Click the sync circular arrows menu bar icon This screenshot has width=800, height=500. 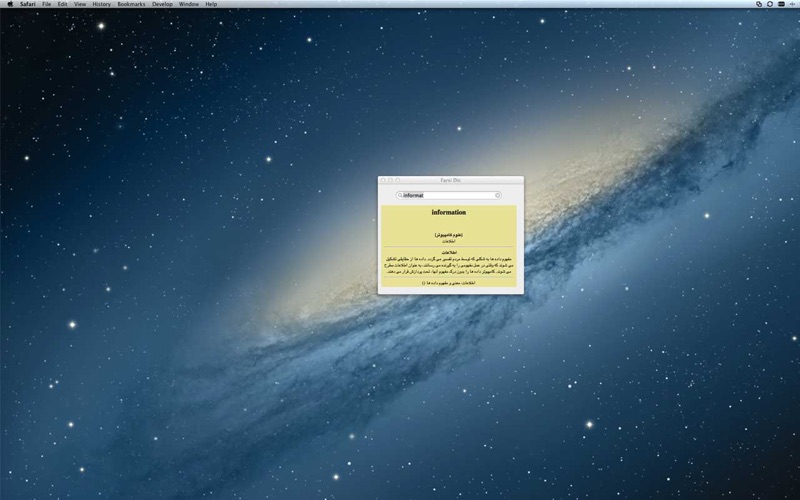[x=770, y=4]
